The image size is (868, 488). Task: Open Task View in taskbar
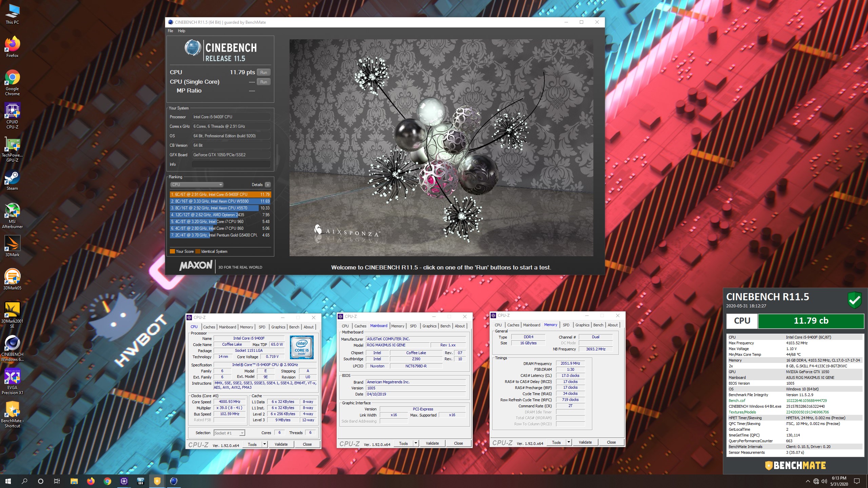57,481
